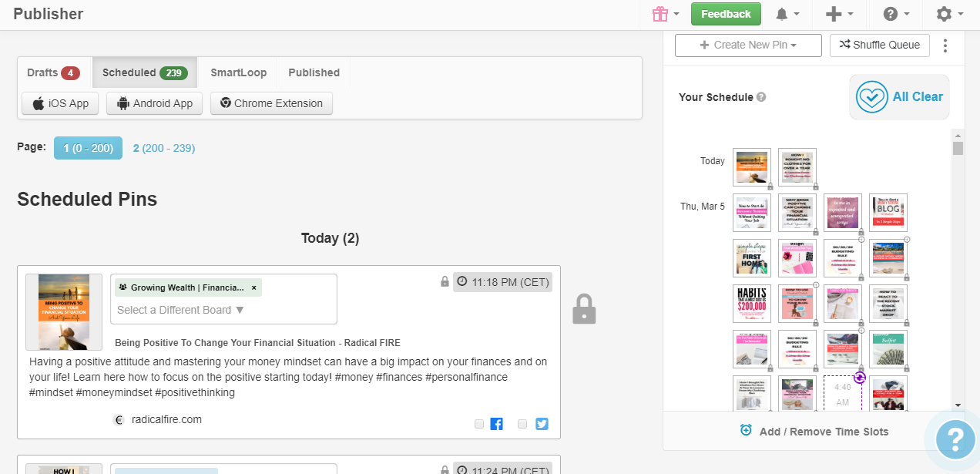
Task: Click the large padlock beside first pin
Action: tap(584, 309)
